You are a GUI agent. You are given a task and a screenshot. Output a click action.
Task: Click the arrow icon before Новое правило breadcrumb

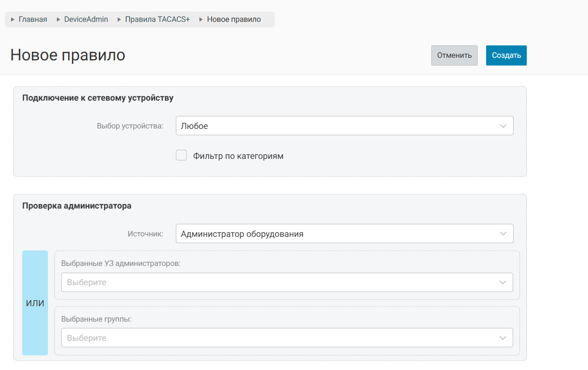201,20
